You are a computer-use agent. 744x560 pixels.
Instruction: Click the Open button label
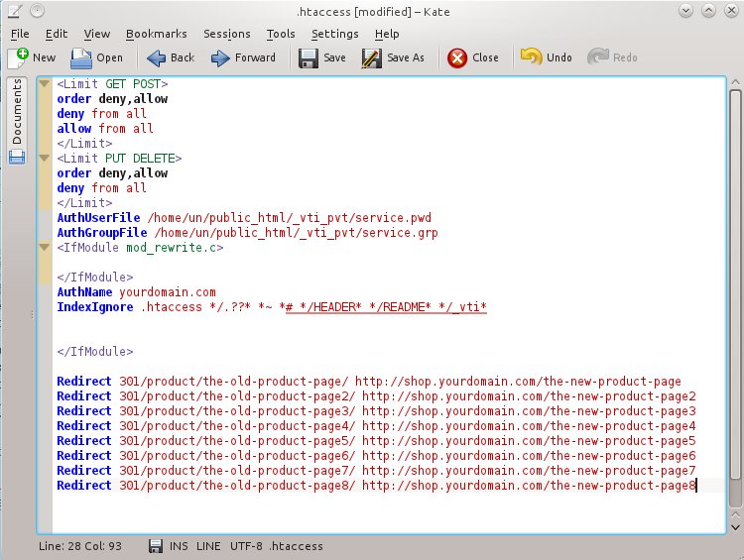tap(109, 57)
